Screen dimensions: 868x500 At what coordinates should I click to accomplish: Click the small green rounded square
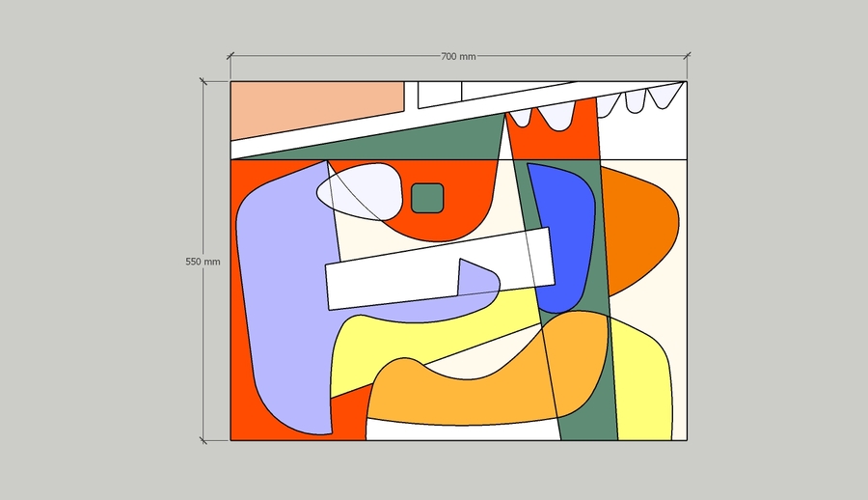[x=427, y=198]
